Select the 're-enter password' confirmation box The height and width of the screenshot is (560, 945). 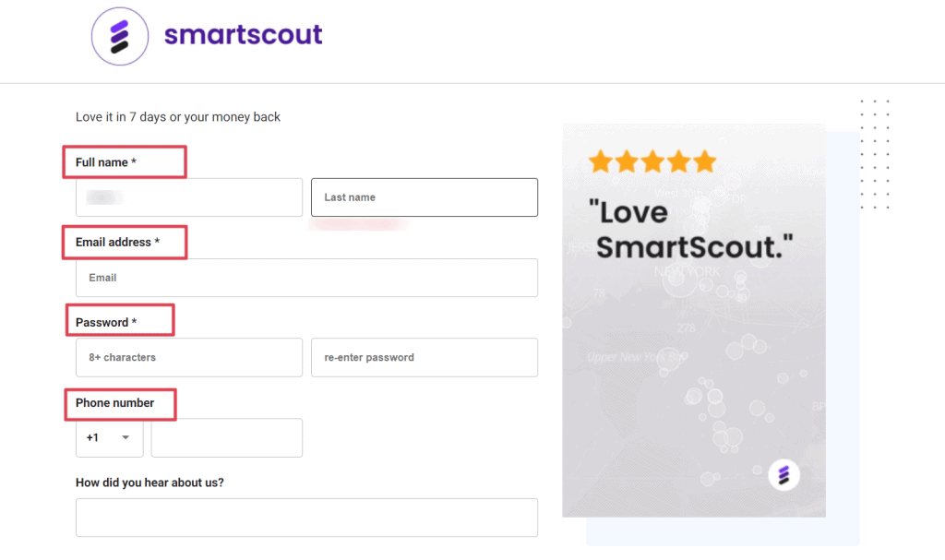(424, 357)
